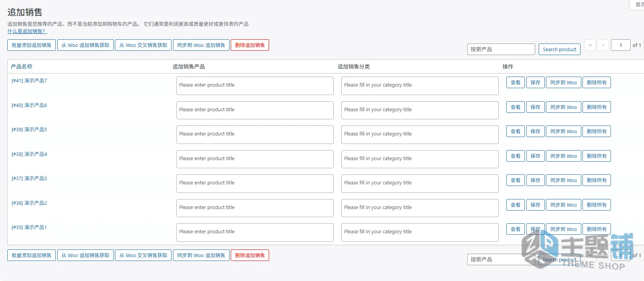Click bottom 批量添加追加销售 button
644x281 pixels.
coord(32,255)
